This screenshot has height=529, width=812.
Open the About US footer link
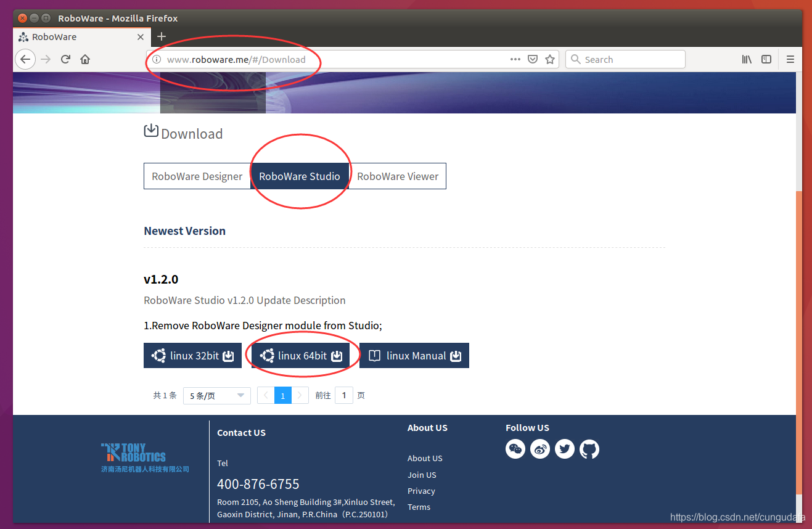[425, 458]
